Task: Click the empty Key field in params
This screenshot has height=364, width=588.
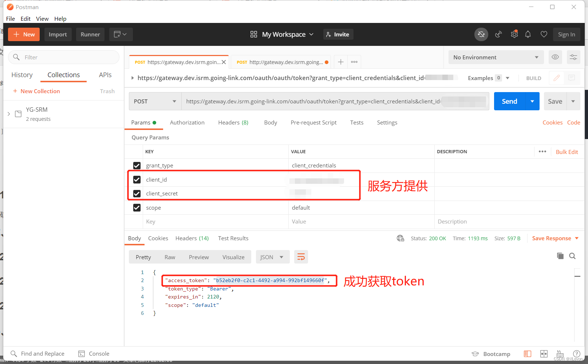Action: (x=216, y=222)
